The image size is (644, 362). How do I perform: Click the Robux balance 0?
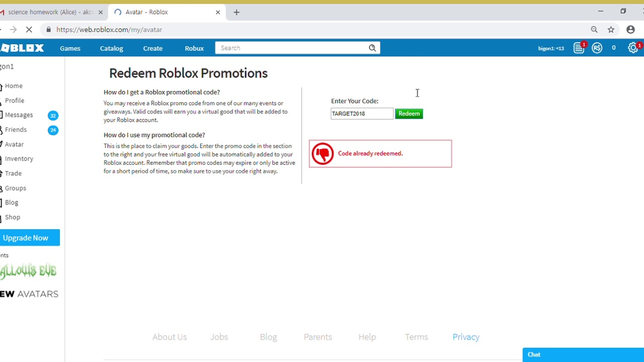click(x=614, y=48)
